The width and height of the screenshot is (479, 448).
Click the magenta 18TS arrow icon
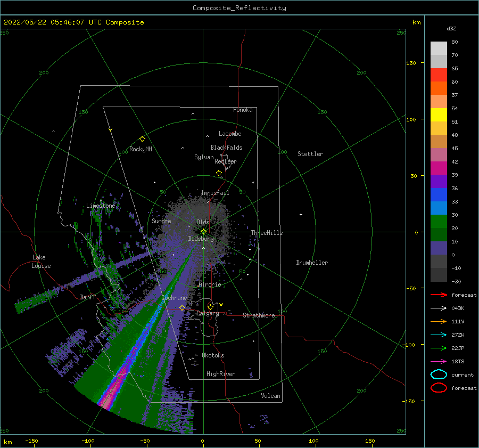coord(439,362)
